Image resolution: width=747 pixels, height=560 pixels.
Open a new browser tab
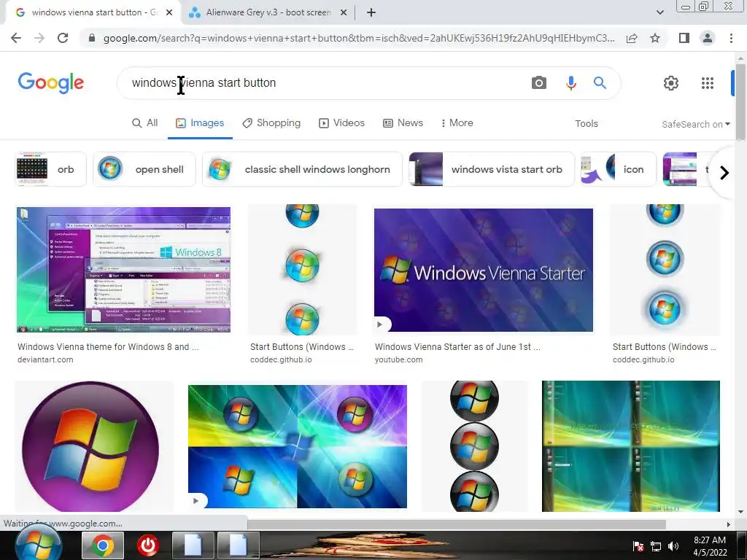[x=371, y=12]
